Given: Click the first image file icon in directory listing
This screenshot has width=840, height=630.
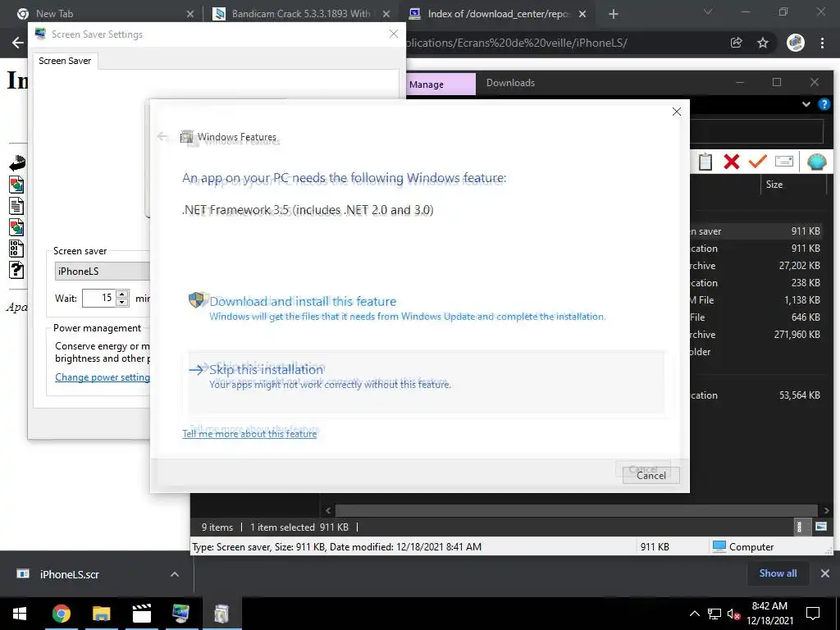Looking at the screenshot, I should (16, 185).
